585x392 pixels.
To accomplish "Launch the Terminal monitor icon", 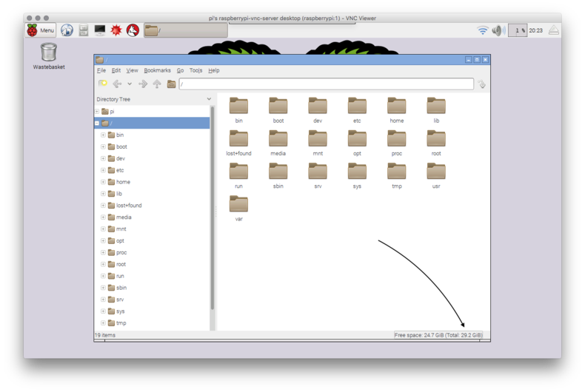I will pos(100,30).
